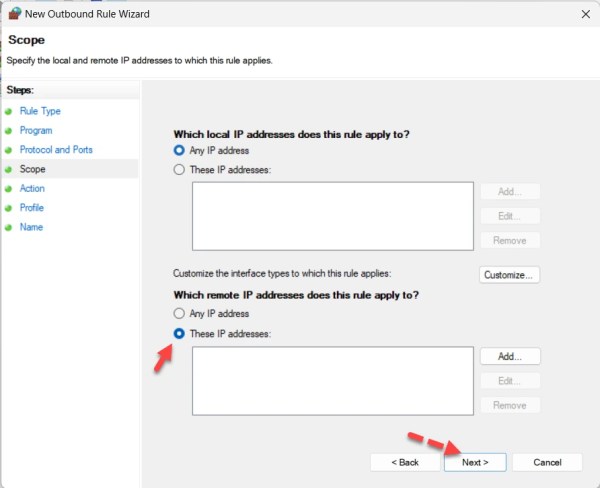600x488 pixels.
Task: Click the firewall wizard title bar icon
Action: pos(15,15)
